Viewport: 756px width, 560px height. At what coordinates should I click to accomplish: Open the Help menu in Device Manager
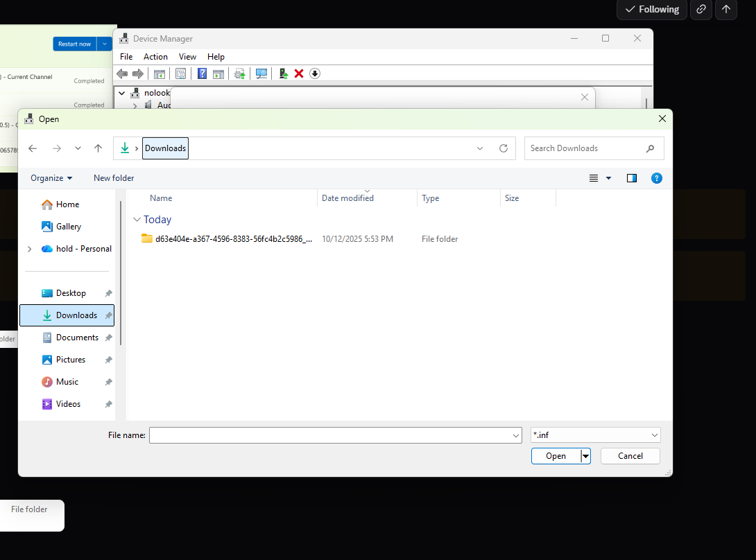pos(216,57)
